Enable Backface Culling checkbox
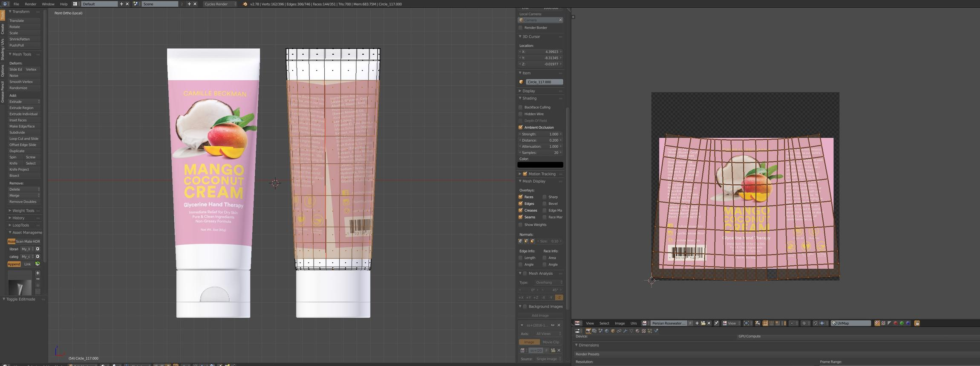Screen dimensions: 980x366 (x=520, y=107)
